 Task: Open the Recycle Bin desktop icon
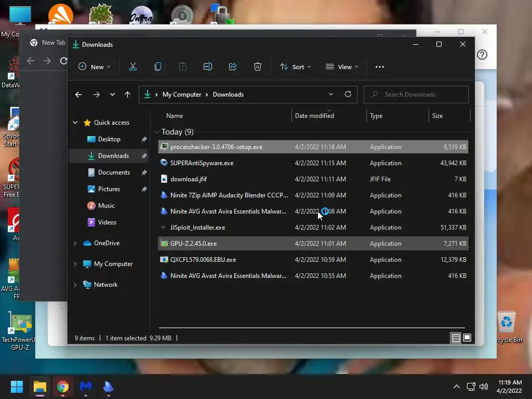[507, 327]
